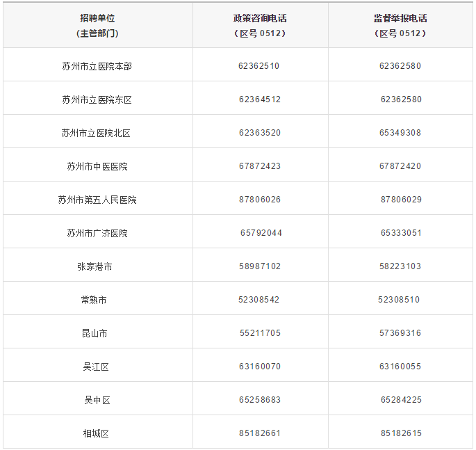This screenshot has width=476, height=450.
Task: Select phone number 87806026
Action: point(260,200)
